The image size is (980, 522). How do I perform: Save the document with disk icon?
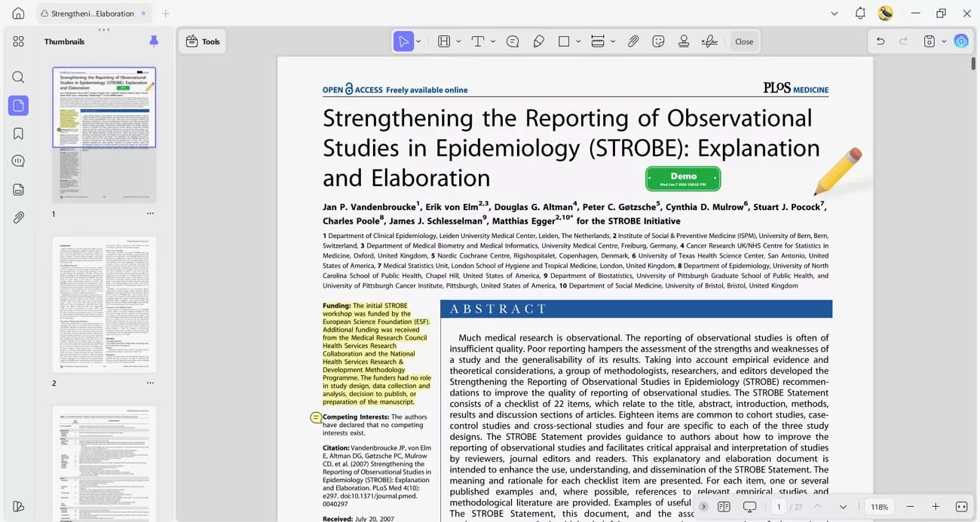click(929, 41)
